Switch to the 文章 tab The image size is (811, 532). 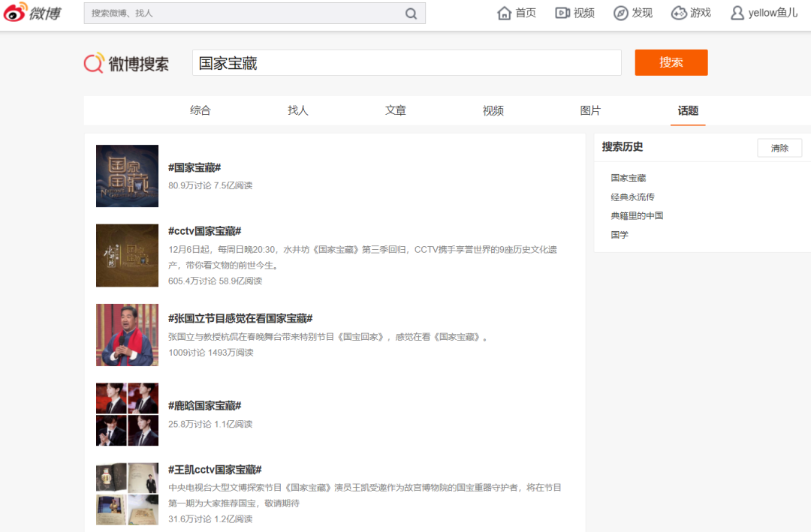(x=396, y=110)
